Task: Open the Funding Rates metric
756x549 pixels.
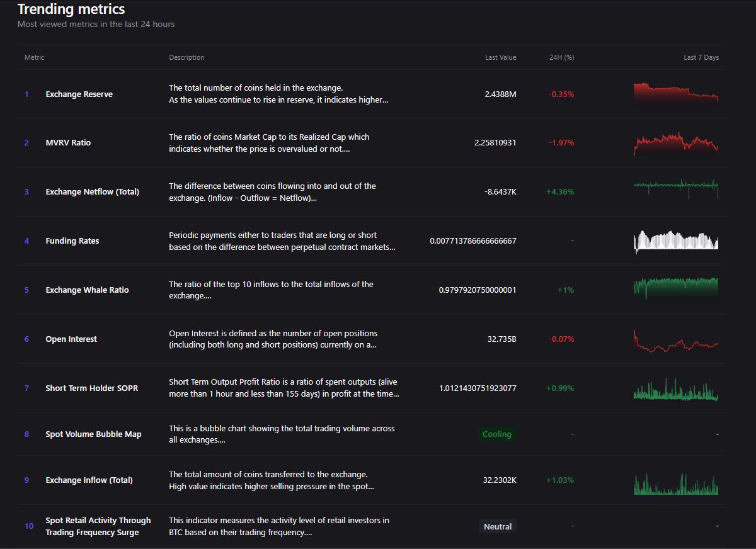Action: 72,241
